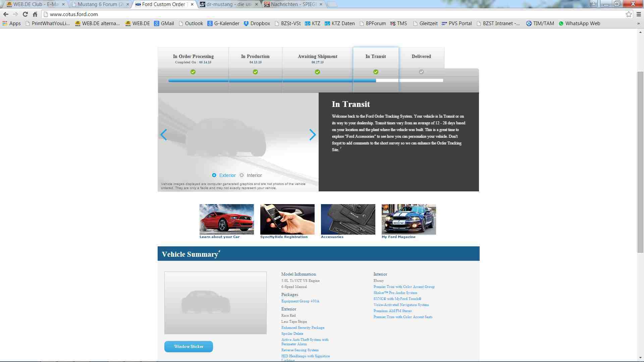The height and width of the screenshot is (362, 644).
Task: Click green check under In Order Processing
Action: click(193, 72)
